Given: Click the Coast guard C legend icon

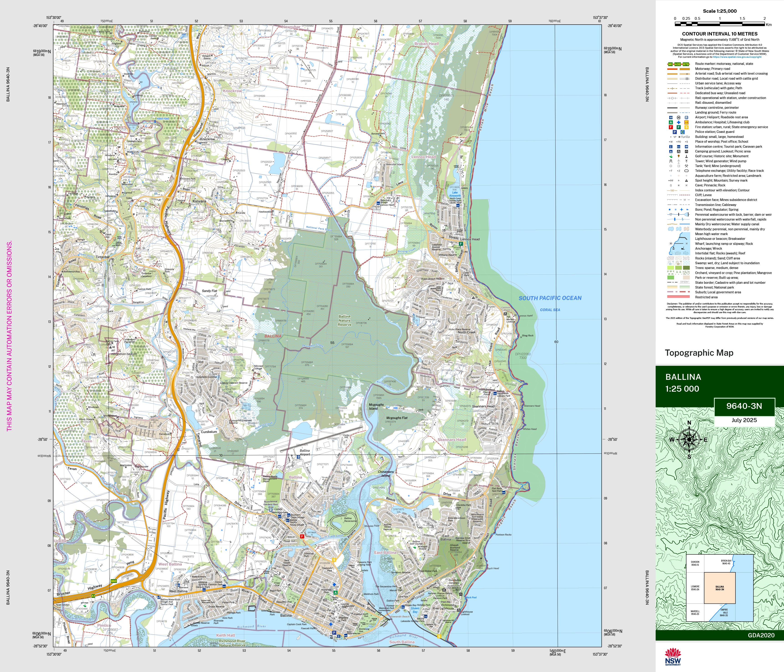Looking at the screenshot, I should (x=683, y=132).
